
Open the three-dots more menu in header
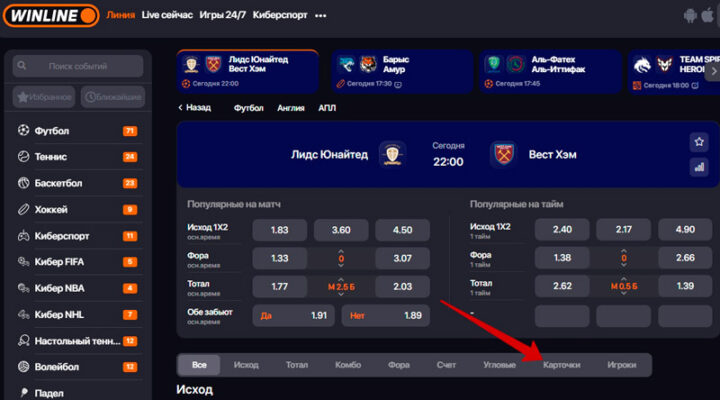point(321,16)
